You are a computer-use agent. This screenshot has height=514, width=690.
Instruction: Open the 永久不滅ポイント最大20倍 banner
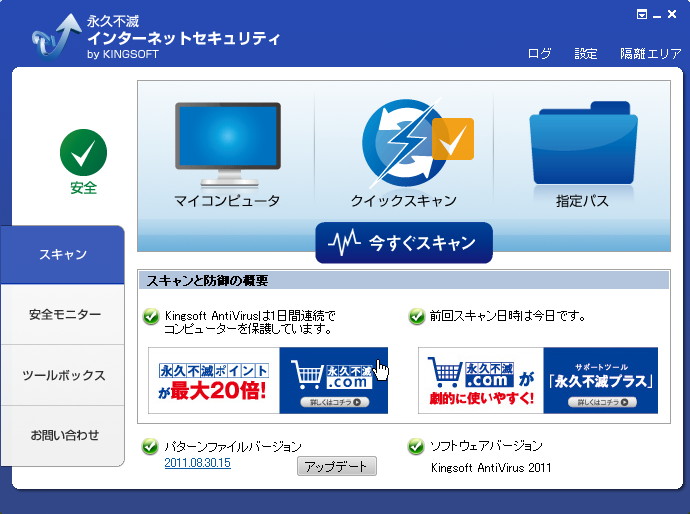click(x=268, y=381)
